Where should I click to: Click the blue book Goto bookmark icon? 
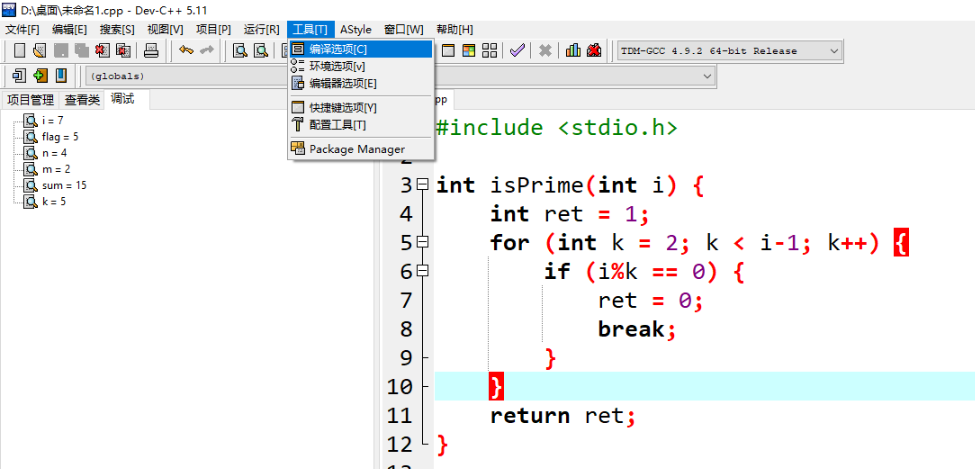[x=61, y=76]
